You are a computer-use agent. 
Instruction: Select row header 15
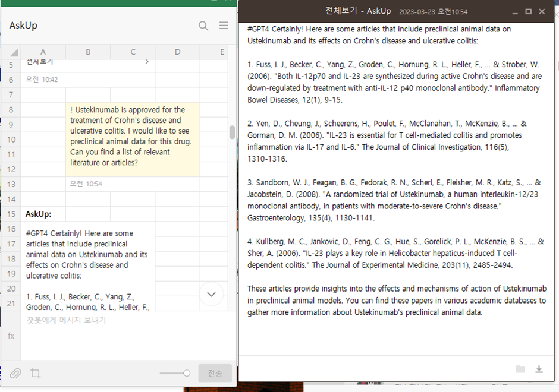(11, 214)
